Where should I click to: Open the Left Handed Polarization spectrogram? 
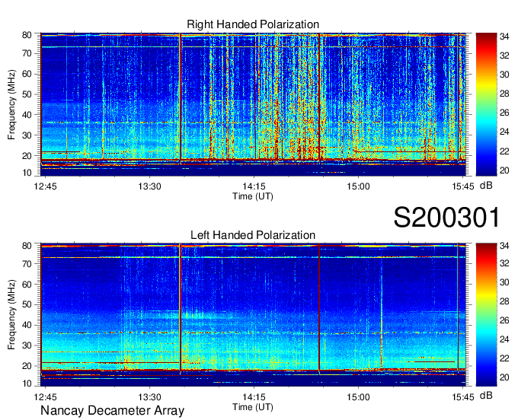[x=253, y=315]
